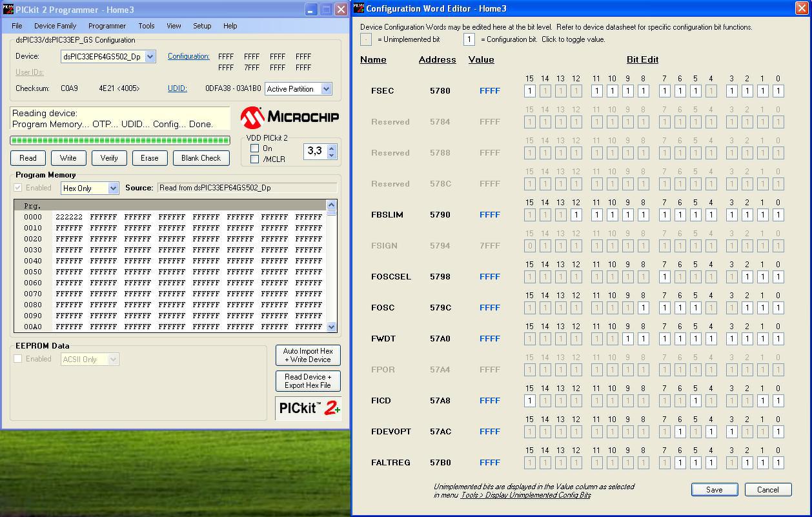Toggle FOSC bit 8
The height and width of the screenshot is (517, 812).
(644, 308)
